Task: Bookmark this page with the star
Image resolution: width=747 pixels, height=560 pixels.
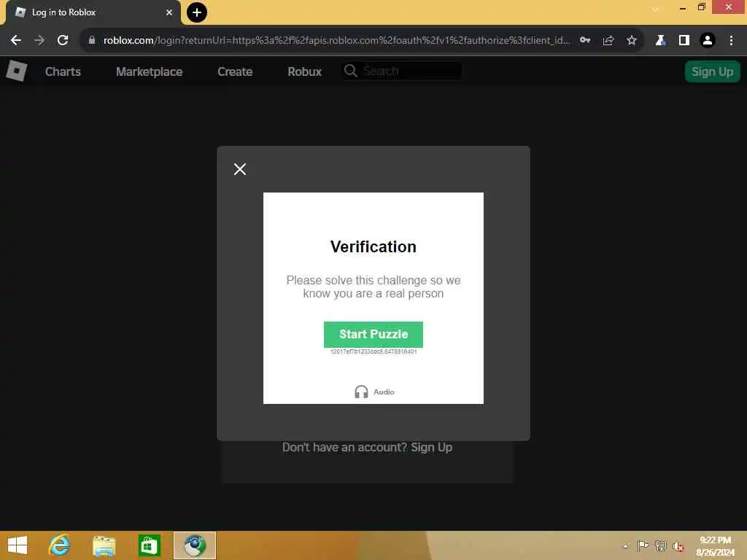Action: (632, 41)
